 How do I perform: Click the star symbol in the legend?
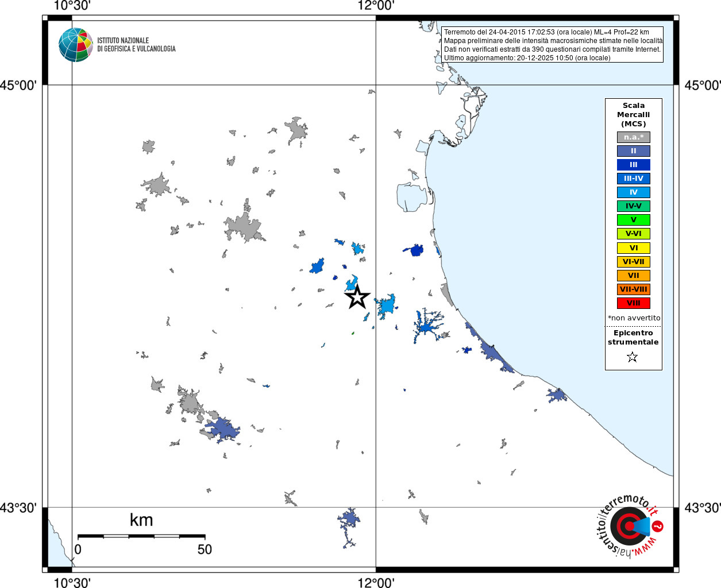[633, 357]
